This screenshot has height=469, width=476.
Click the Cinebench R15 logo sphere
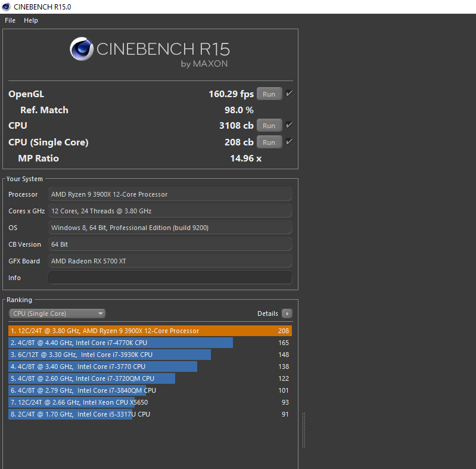pyautogui.click(x=82, y=49)
